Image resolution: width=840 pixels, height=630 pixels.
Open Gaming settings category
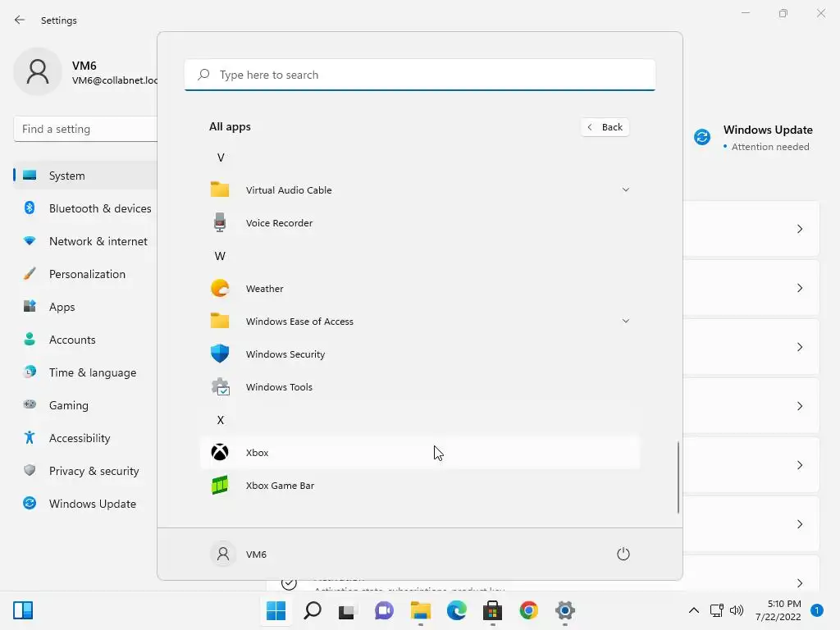pos(85,405)
